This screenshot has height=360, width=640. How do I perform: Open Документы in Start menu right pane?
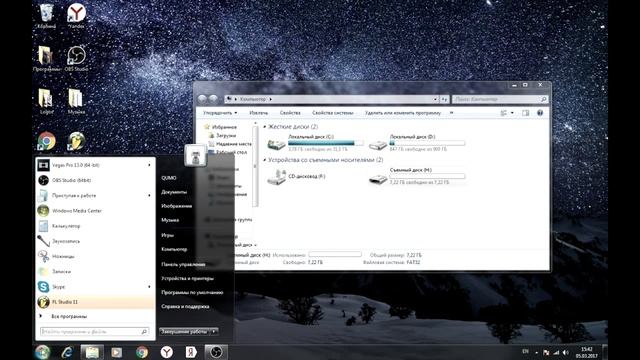click(x=174, y=192)
